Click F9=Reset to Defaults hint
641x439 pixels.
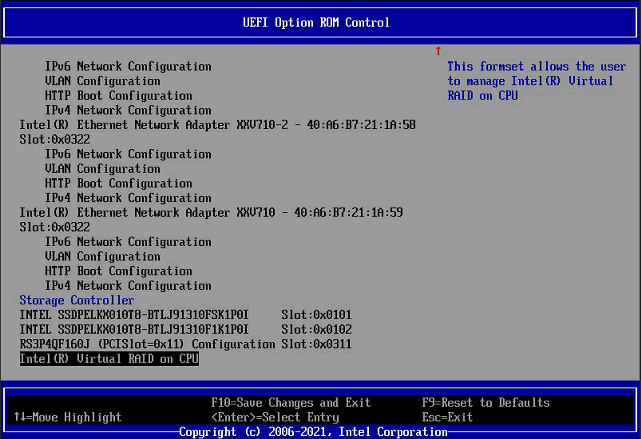pos(486,403)
